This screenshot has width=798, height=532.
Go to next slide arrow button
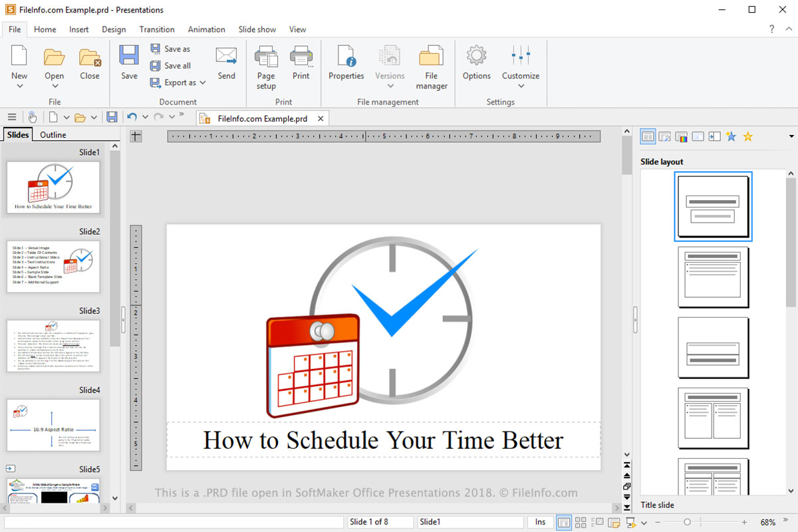(x=626, y=497)
